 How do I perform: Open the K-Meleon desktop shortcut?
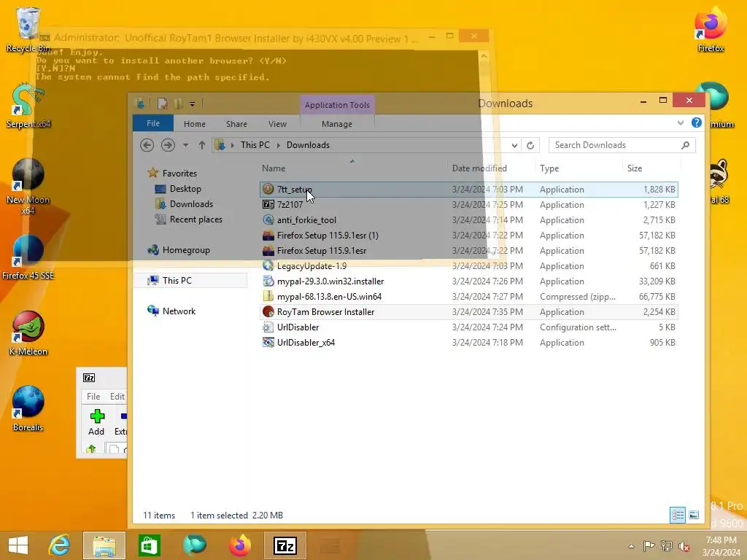pyautogui.click(x=28, y=333)
